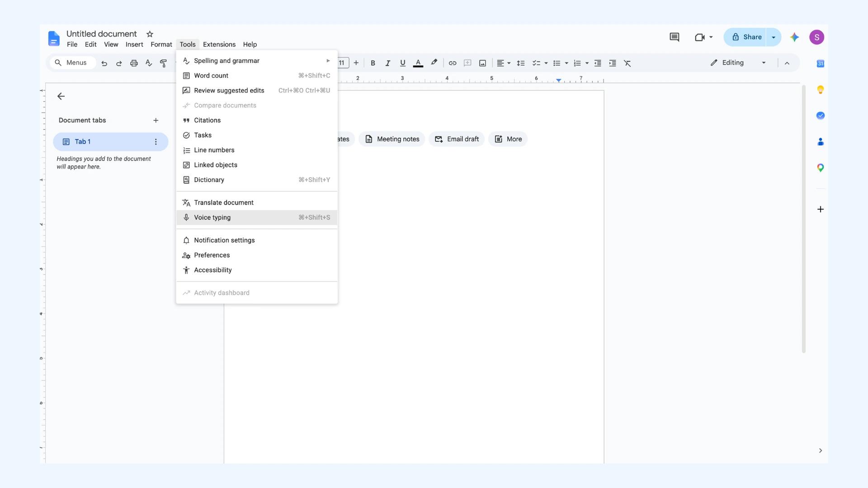The height and width of the screenshot is (488, 868).
Task: Toggle Bold formatting
Action: 373,63
